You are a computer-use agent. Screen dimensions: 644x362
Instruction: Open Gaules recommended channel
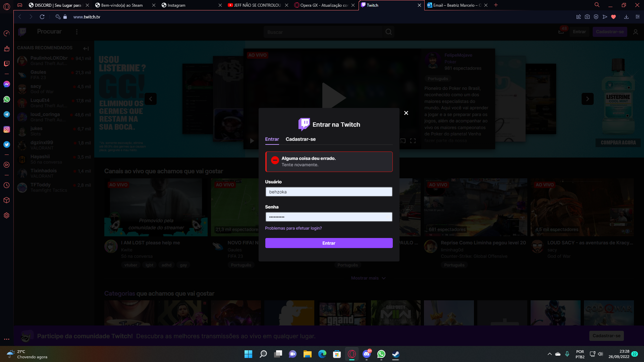(x=54, y=75)
